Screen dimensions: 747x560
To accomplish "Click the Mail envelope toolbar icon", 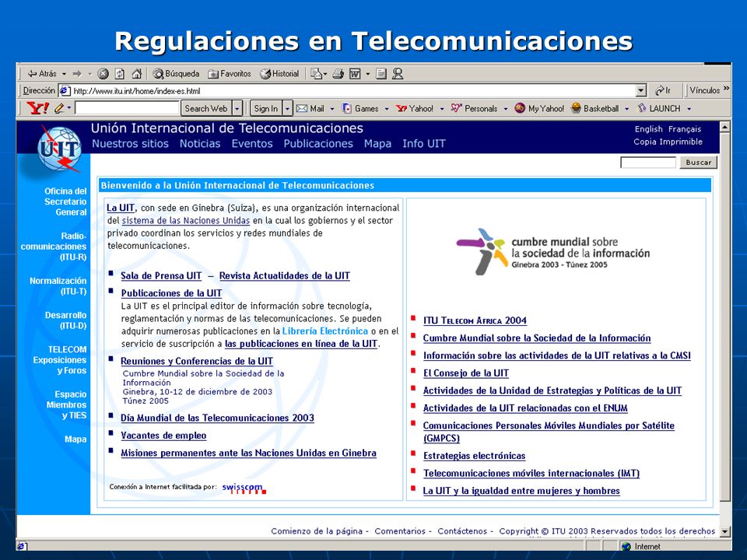I will (x=317, y=74).
